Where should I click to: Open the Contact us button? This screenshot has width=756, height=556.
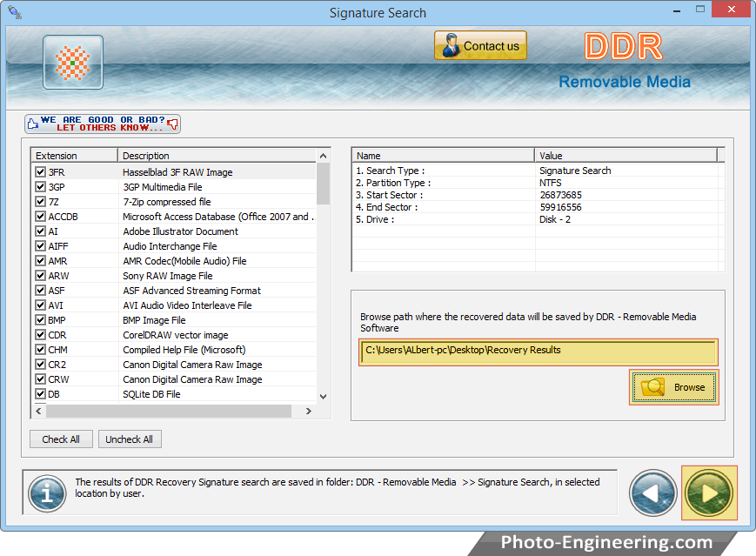(x=480, y=46)
